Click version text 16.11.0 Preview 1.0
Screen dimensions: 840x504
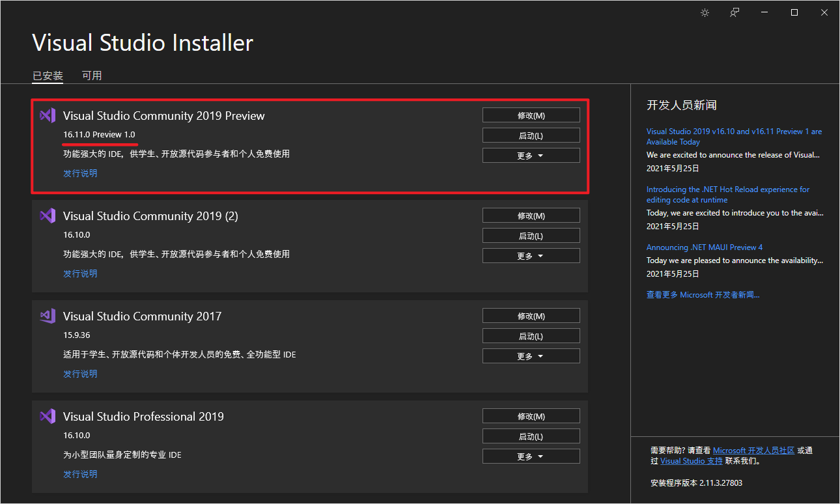click(99, 135)
